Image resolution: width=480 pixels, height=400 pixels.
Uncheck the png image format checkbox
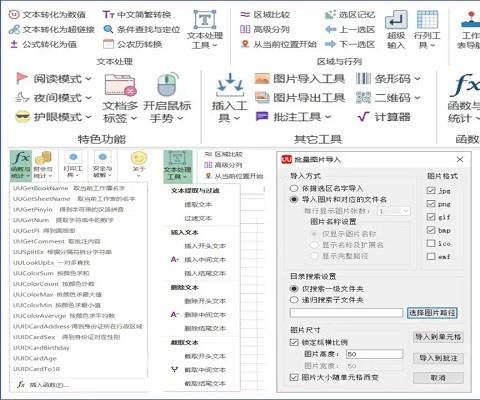coord(431,204)
